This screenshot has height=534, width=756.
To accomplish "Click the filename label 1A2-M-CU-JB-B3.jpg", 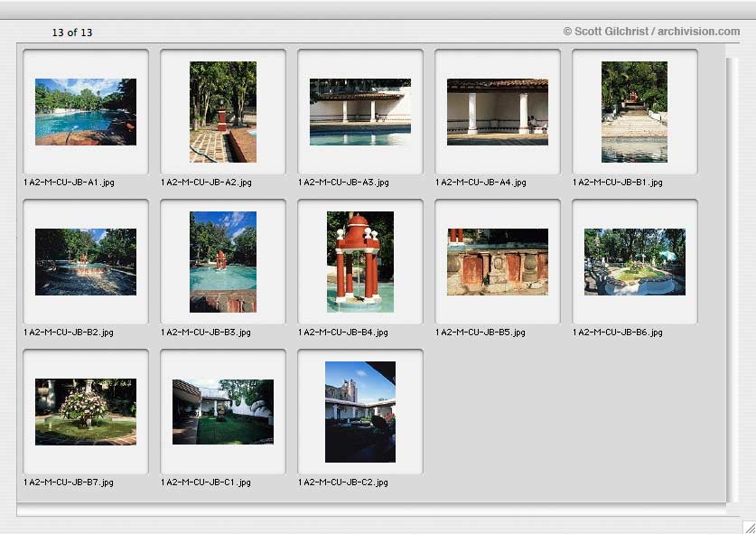I will tap(206, 333).
